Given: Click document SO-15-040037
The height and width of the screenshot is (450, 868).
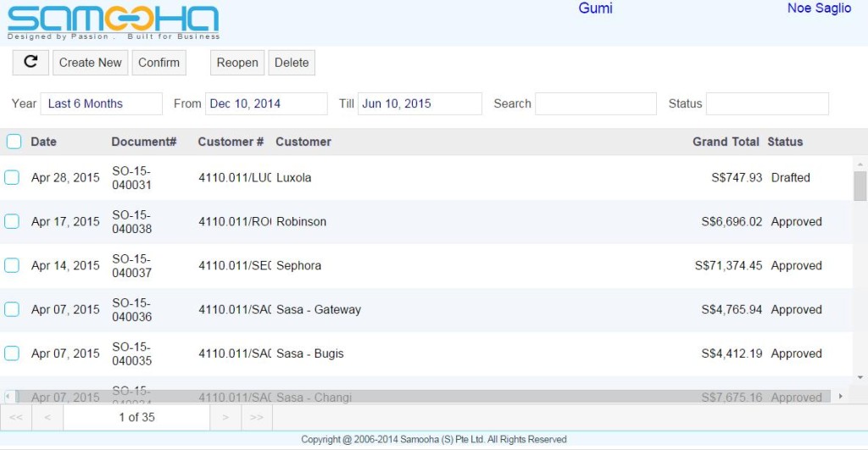Looking at the screenshot, I should pyautogui.click(x=131, y=266).
